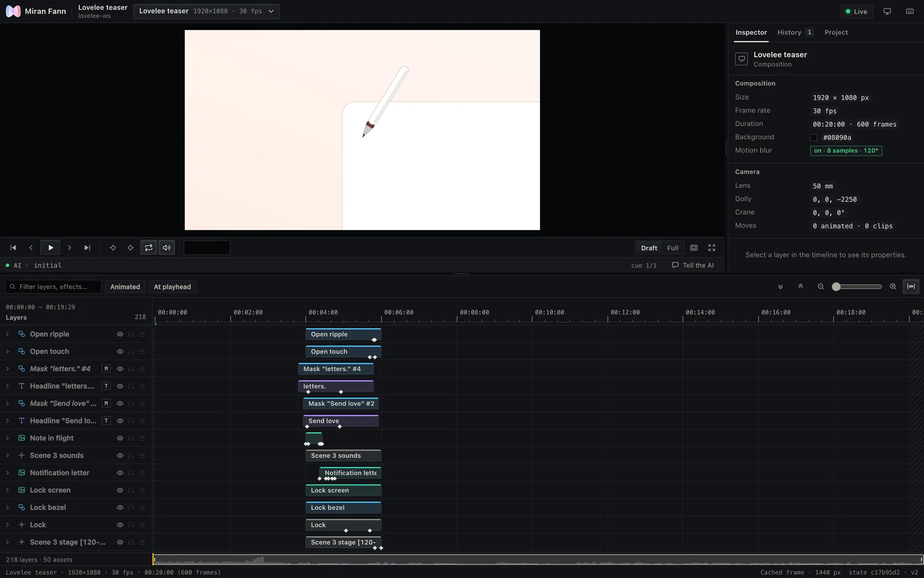924x578 pixels.
Task: Switch to the History tab
Action: (x=795, y=32)
